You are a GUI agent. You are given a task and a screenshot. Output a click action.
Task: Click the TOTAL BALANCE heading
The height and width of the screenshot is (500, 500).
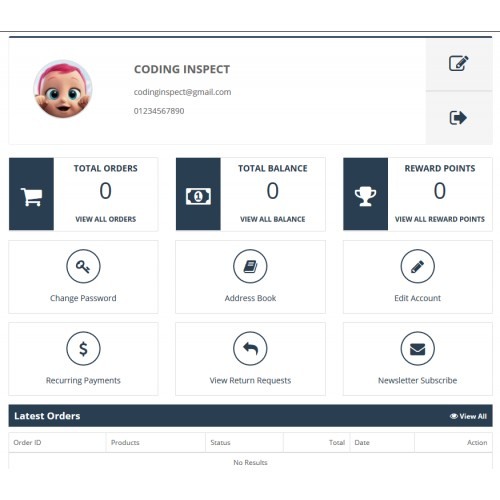click(273, 168)
